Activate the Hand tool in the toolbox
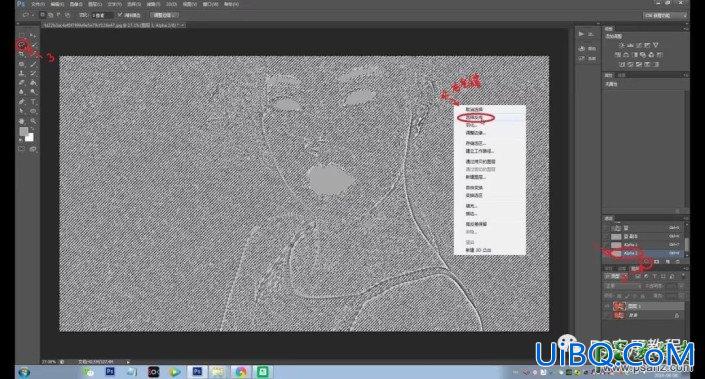 pos(21,121)
